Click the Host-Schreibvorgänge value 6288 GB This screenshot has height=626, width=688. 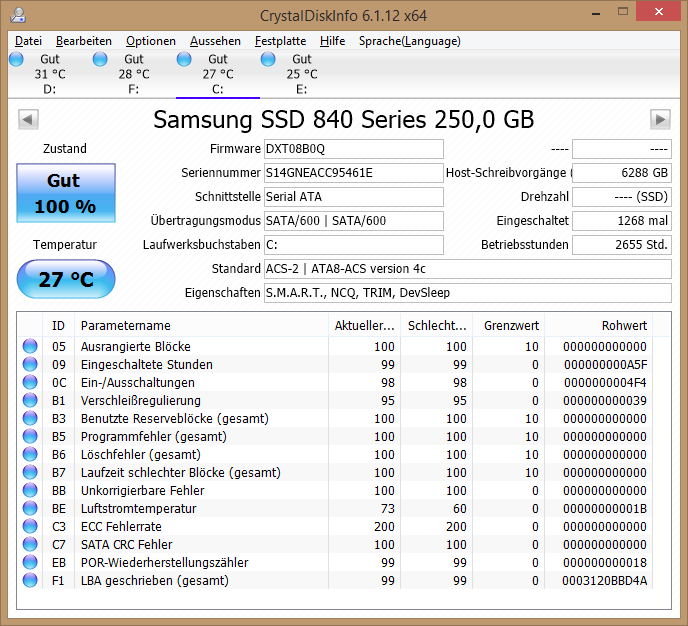[622, 173]
